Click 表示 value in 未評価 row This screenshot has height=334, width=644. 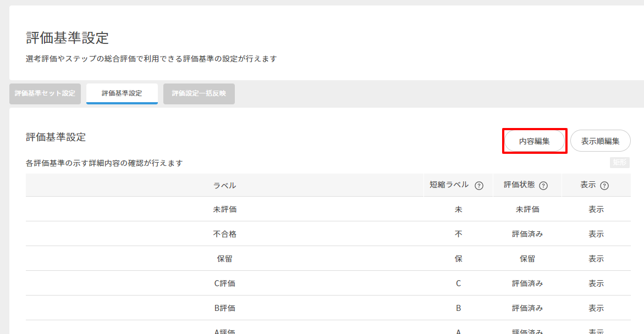(x=596, y=209)
